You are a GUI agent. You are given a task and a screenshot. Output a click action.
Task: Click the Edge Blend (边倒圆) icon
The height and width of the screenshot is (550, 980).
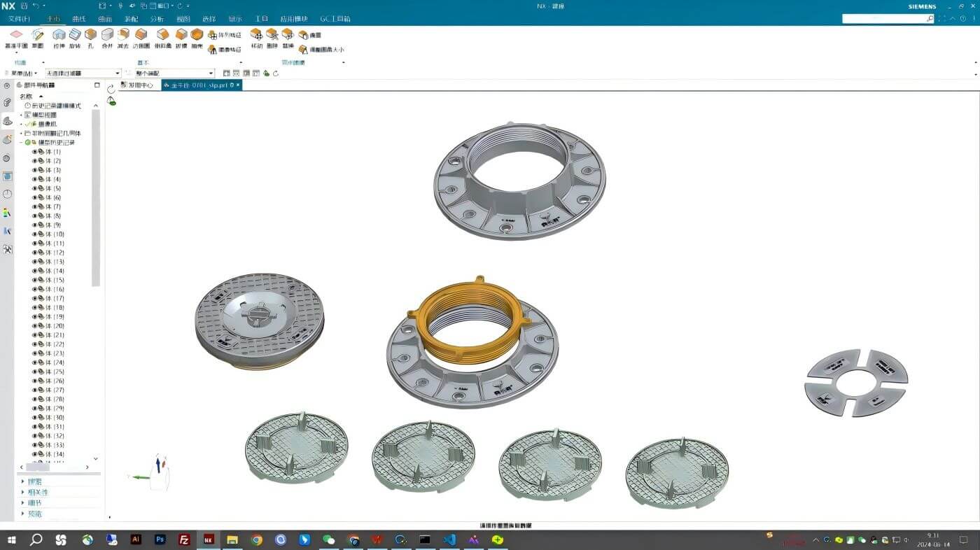[141, 36]
